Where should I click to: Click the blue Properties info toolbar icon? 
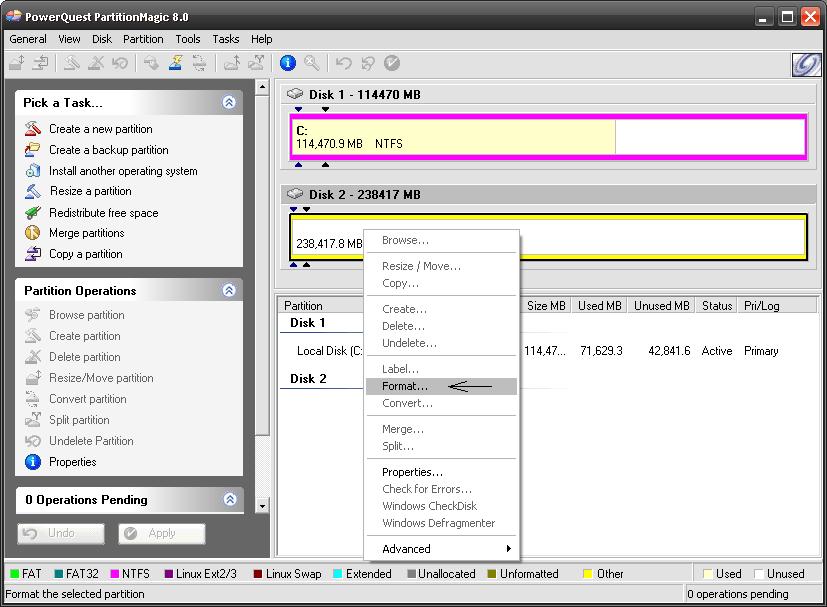click(x=287, y=63)
